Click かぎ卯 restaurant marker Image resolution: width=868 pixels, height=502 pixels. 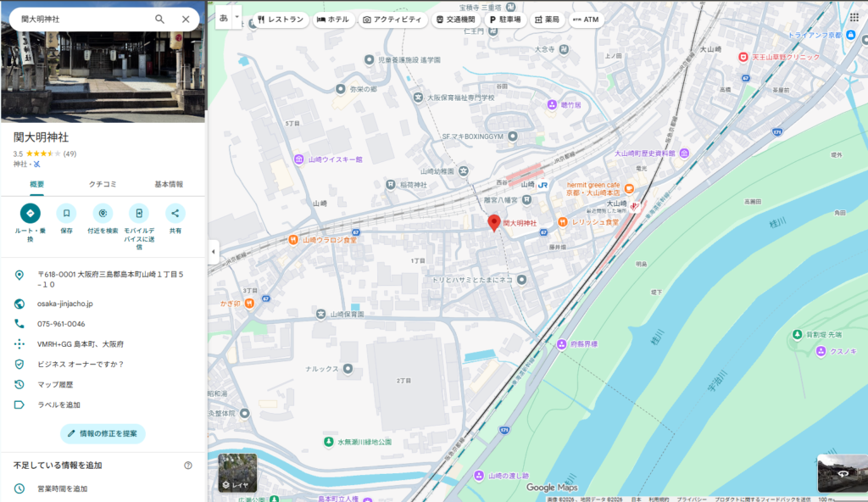coord(249,303)
